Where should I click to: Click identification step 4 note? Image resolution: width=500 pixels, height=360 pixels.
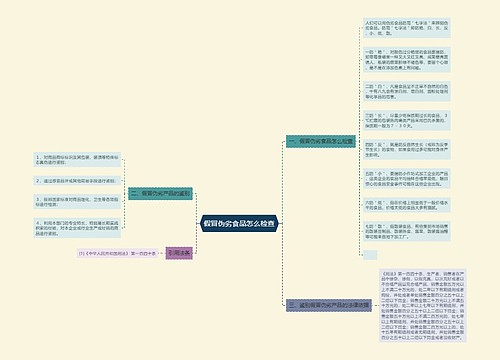click(x=77, y=228)
